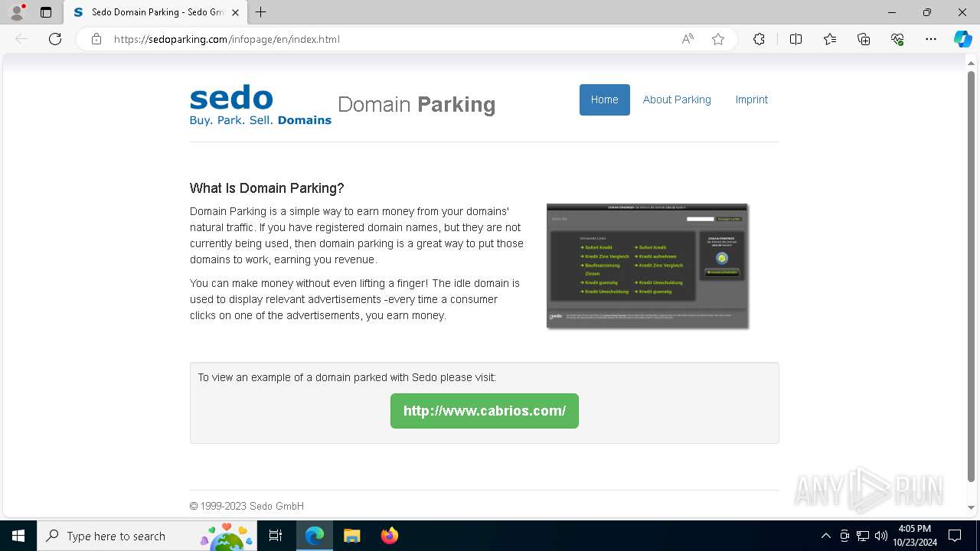
Task: Open the Imprint page
Action: tap(751, 99)
